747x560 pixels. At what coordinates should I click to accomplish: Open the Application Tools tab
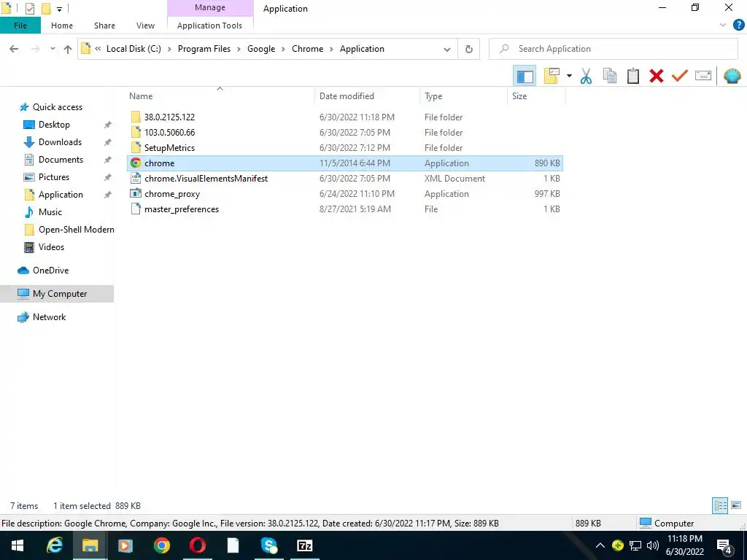click(209, 26)
